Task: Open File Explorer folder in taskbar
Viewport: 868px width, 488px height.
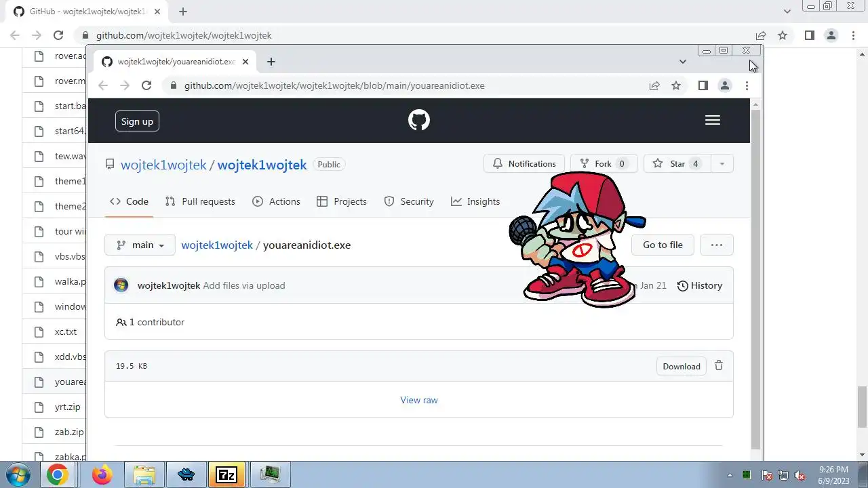Action: pyautogui.click(x=144, y=475)
